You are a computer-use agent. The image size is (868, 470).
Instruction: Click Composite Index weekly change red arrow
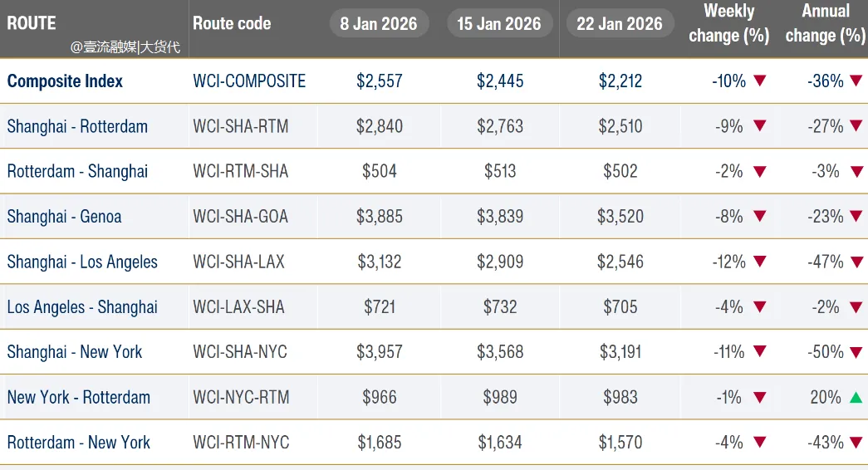click(x=759, y=81)
